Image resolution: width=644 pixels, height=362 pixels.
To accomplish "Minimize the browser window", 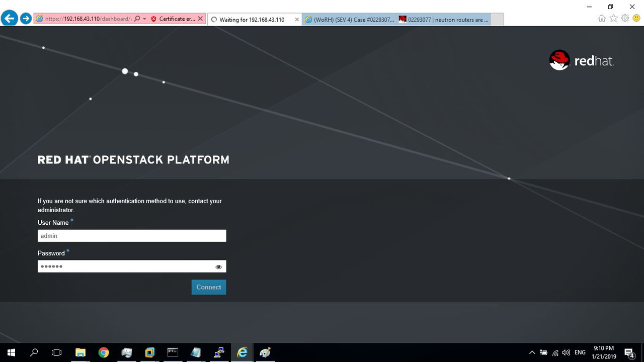I will [589, 7].
